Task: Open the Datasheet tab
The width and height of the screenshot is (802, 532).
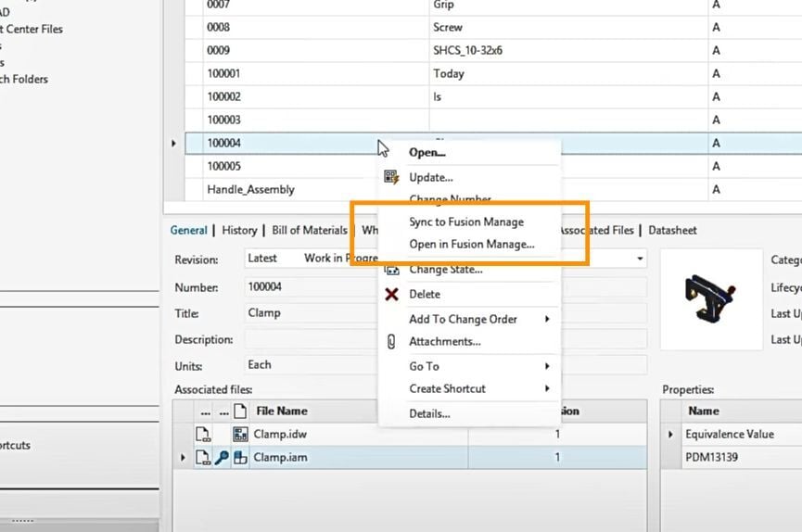Action: point(672,230)
